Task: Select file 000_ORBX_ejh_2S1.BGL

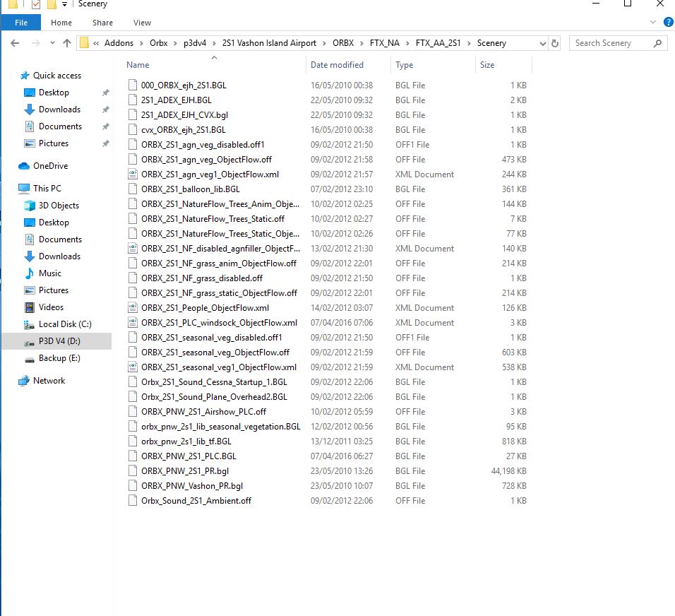Action: pyautogui.click(x=184, y=85)
